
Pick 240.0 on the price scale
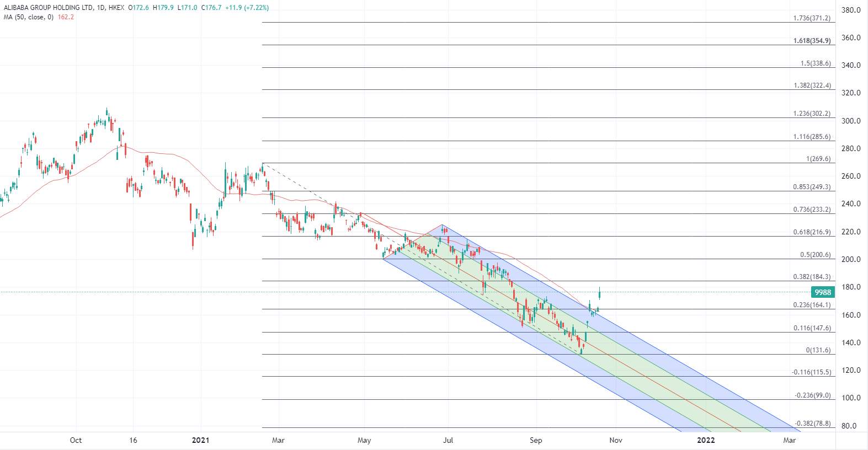[850, 203]
